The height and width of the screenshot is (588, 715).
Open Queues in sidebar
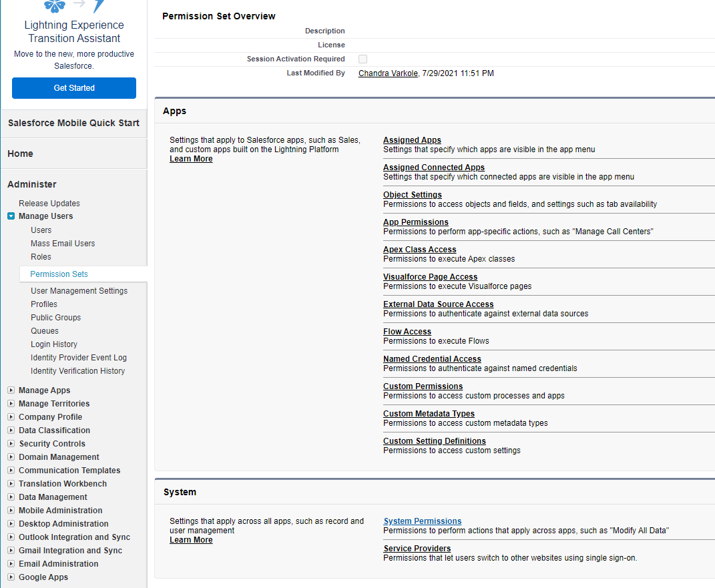coord(45,331)
